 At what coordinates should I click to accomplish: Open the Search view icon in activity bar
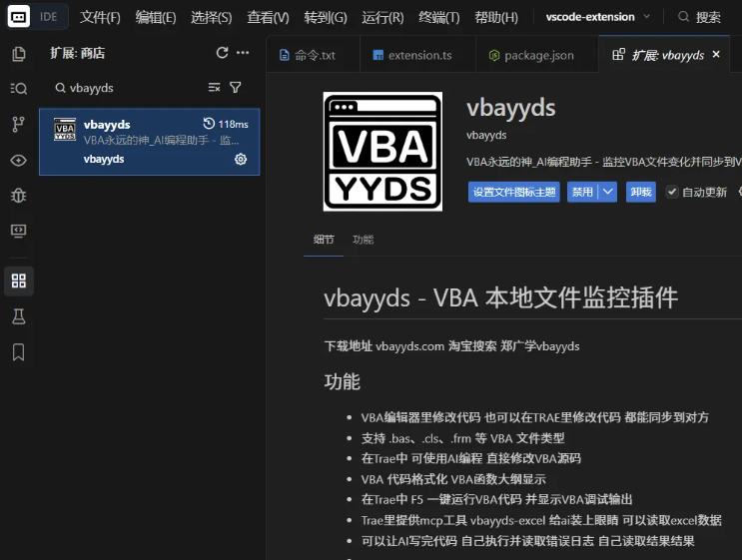click(x=18, y=89)
